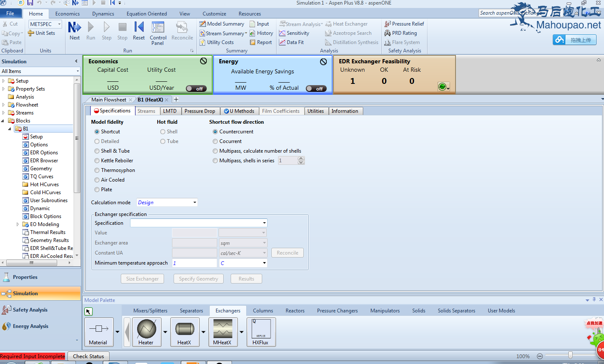
Task: Switch to the Streams form tab
Action: click(146, 111)
